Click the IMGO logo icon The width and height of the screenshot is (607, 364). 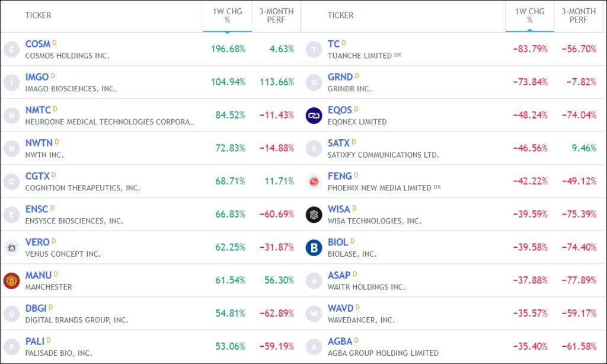coord(12,82)
